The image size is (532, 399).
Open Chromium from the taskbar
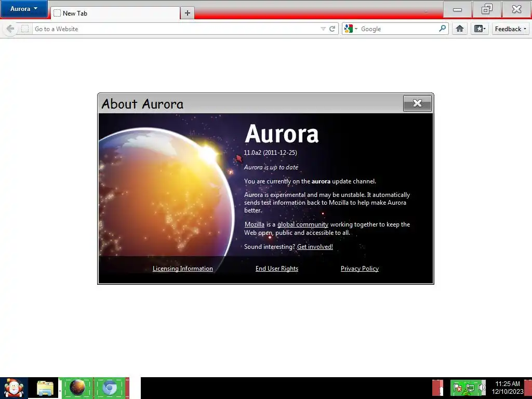coord(110,388)
